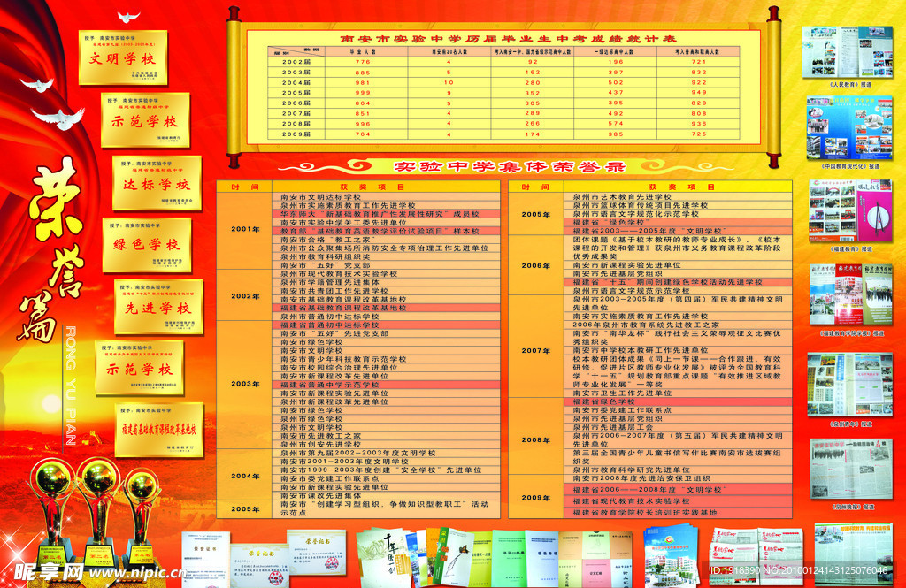Viewport: 906px width, 588px height.
Task: Select the 南安市青少年科技教育示范学校 row
Action: (386, 359)
